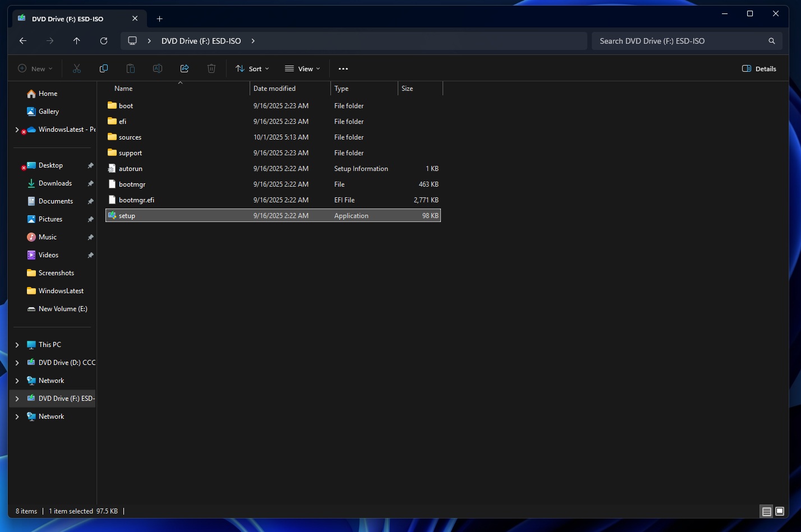Navigate up one folder level
The width and height of the screenshot is (801, 532).
point(77,40)
